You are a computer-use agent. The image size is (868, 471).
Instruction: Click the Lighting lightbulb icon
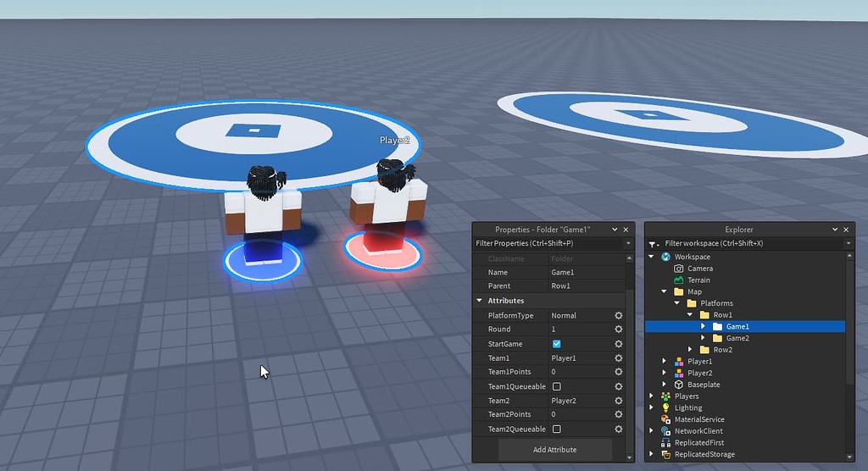[x=666, y=407]
